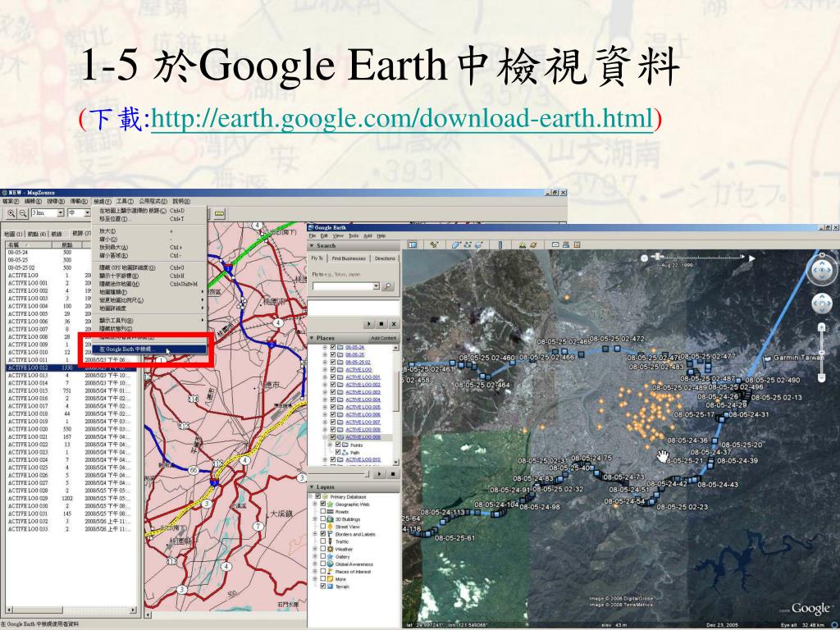Click the Switch to Sky planet icon

(x=533, y=244)
